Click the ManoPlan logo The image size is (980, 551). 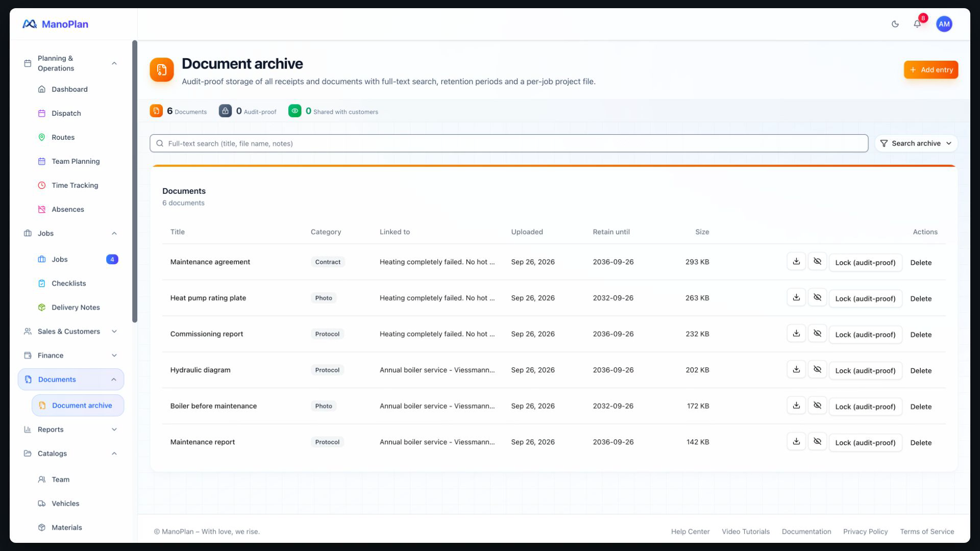coord(55,24)
